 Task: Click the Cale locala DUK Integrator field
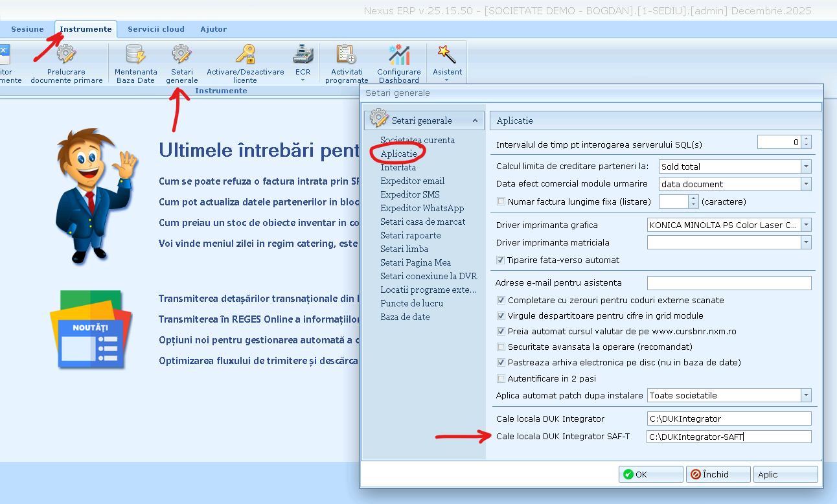[x=729, y=418]
